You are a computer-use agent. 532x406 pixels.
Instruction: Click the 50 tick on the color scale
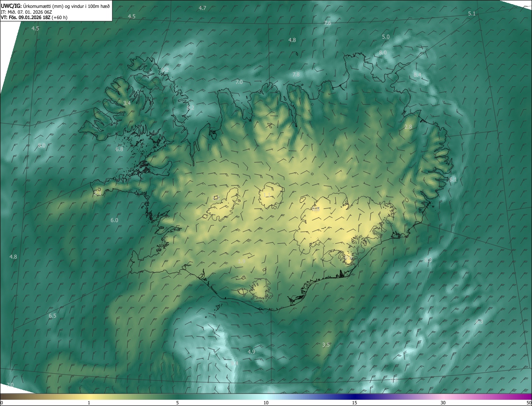coord(529,403)
